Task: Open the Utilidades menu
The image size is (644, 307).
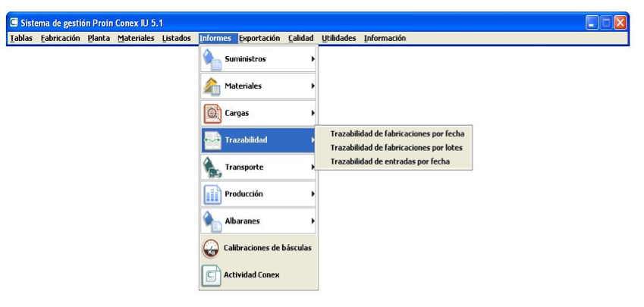Action: pyautogui.click(x=339, y=38)
